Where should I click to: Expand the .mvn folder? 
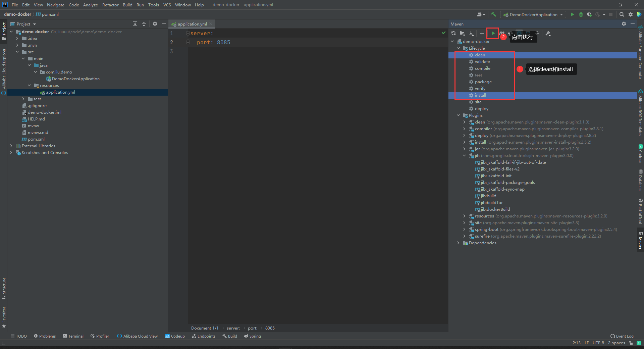[17, 45]
